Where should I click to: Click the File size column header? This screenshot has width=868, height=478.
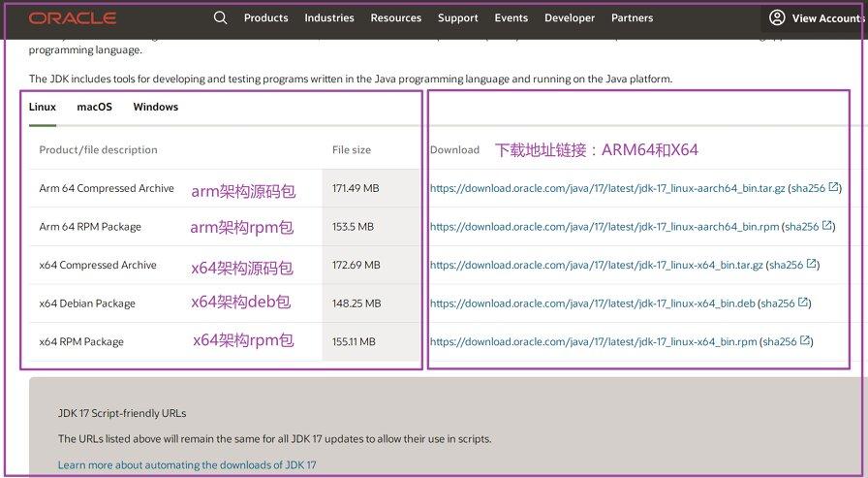[x=352, y=149]
